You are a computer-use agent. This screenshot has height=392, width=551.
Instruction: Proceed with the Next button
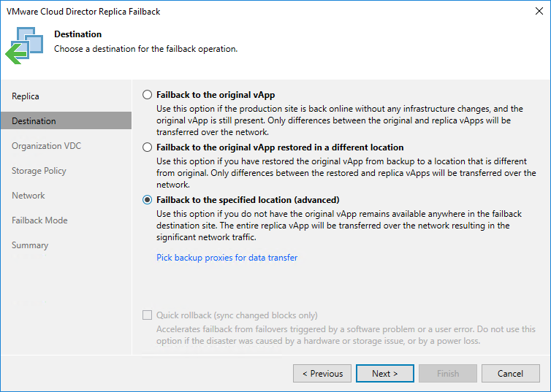[385, 374]
